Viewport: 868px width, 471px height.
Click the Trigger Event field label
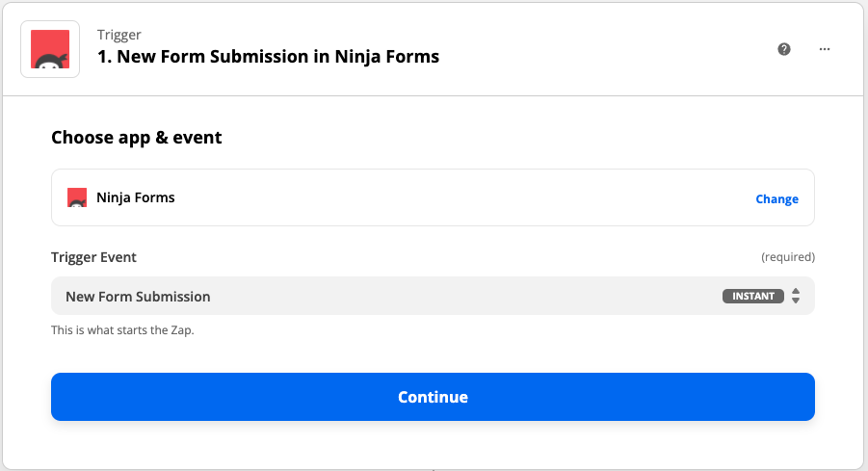93,257
